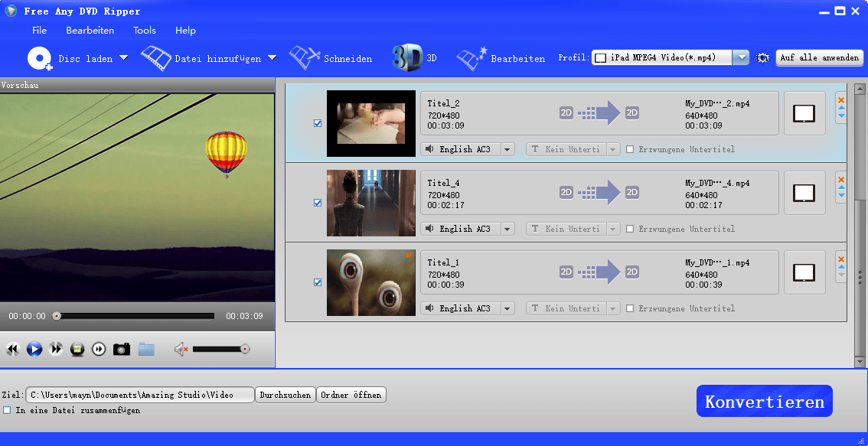Click the Konvertieren button
Screen dimensions: 868x446
(764, 400)
